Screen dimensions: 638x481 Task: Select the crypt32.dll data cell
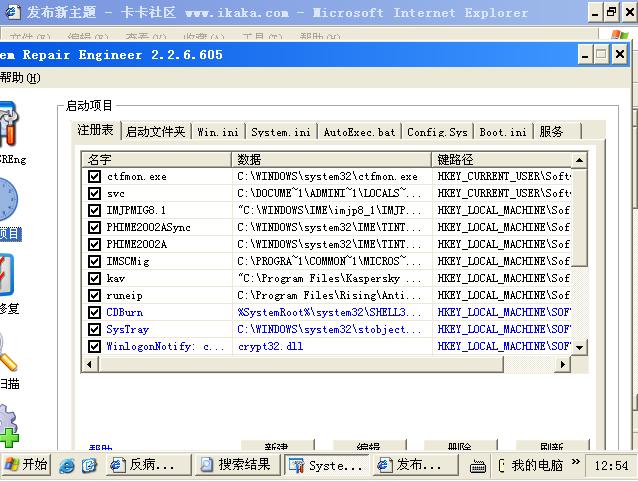tap(331, 346)
